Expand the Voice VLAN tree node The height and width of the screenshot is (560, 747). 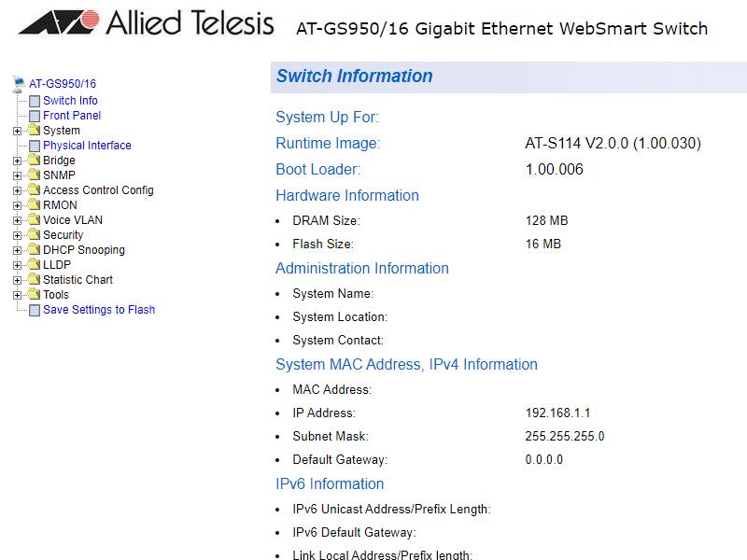point(18,220)
